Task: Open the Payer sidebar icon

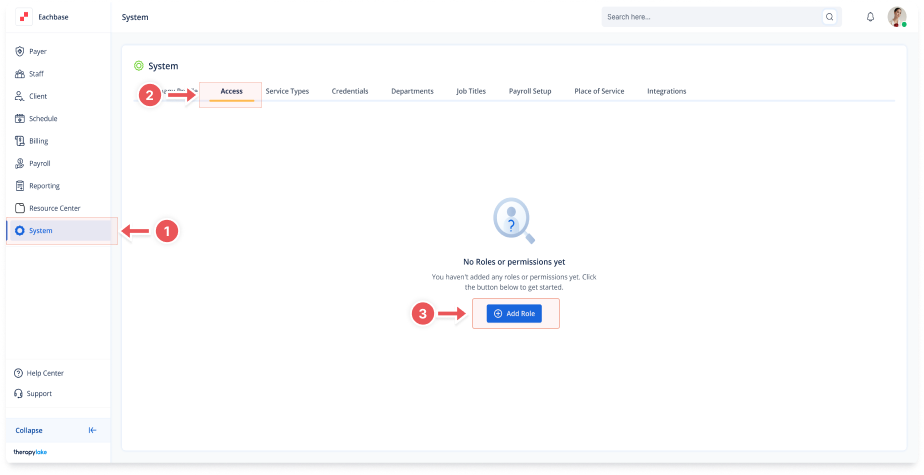Action: point(19,51)
